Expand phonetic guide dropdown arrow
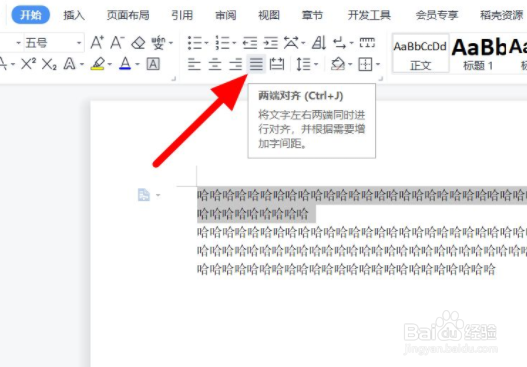Screen dimensions: 527x367 [171, 43]
